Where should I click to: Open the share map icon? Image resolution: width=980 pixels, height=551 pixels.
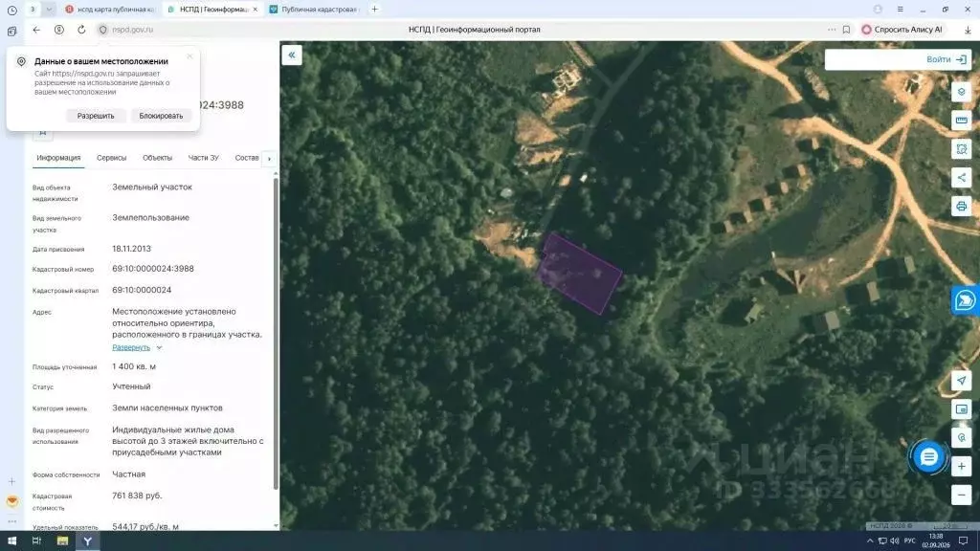click(961, 177)
